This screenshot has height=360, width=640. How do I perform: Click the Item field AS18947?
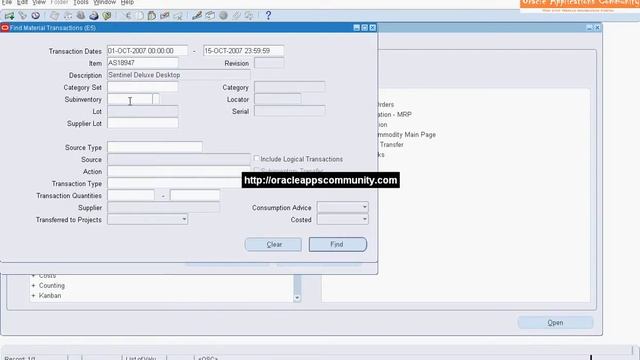142,63
